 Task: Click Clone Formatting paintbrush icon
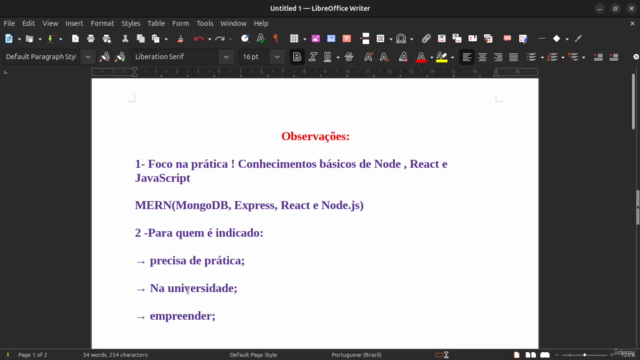click(180, 39)
